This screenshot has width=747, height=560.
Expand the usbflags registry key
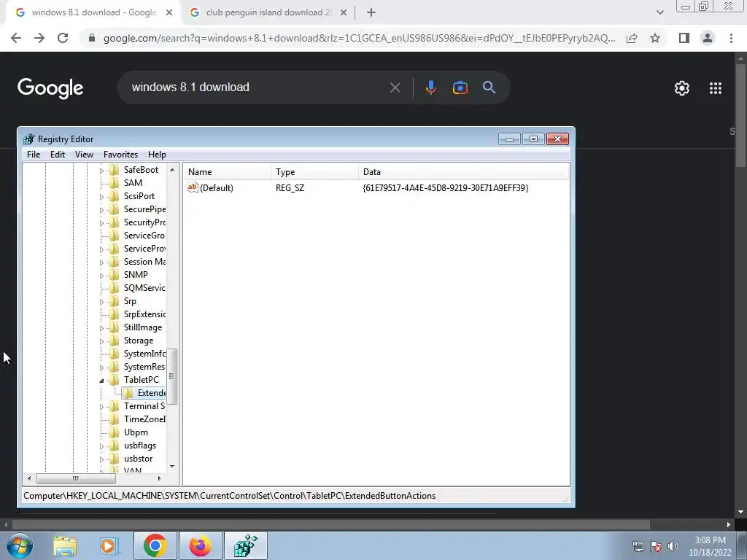point(101,446)
